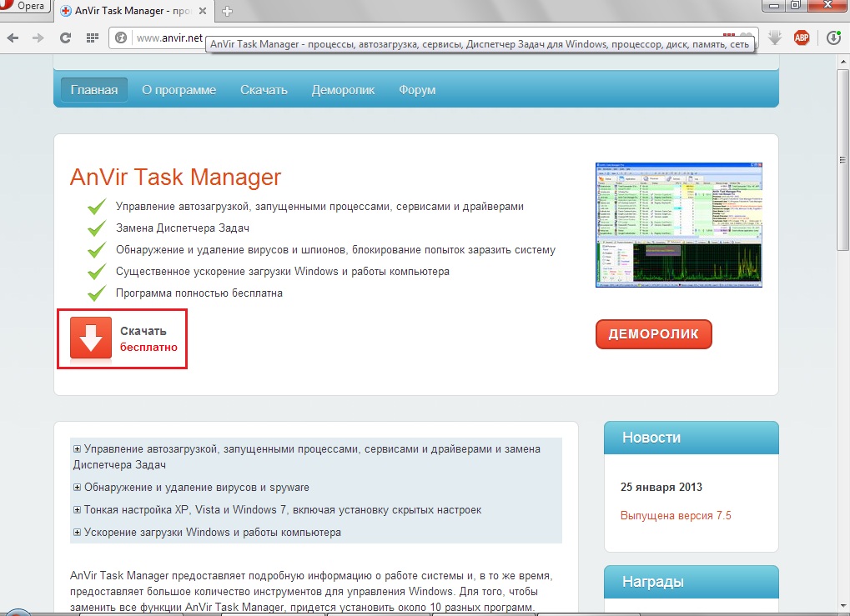Screen dimensions: 850x616
Task: Open the ABP Adblock Plus extension icon
Action: 802,38
